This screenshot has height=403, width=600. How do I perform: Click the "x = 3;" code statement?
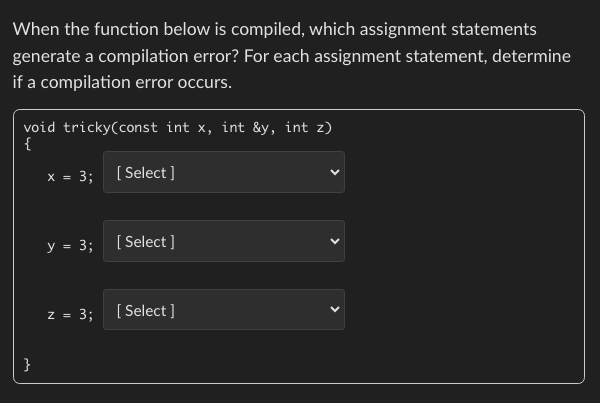(x=70, y=177)
